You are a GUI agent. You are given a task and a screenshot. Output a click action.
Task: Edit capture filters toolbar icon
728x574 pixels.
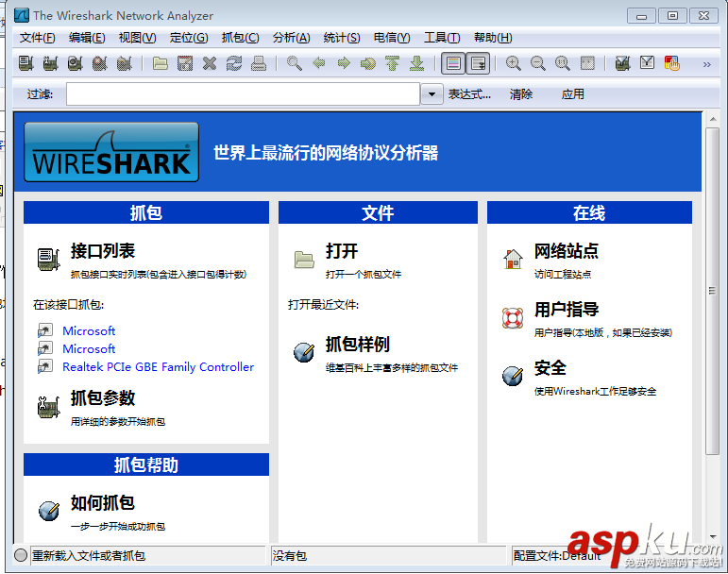tap(622, 62)
